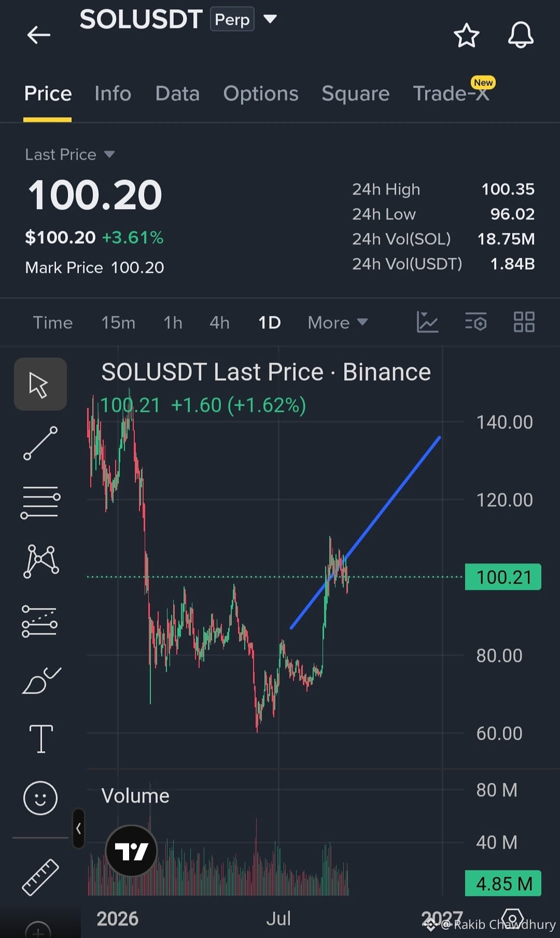Open the More timeframes dropdown
This screenshot has width=560, height=938.
pyautogui.click(x=338, y=323)
